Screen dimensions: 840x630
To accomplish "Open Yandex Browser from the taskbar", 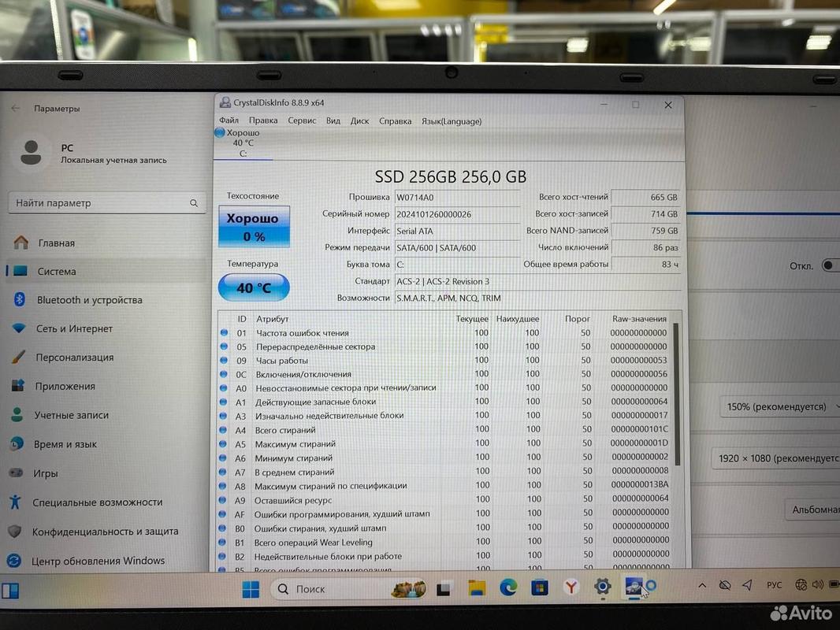I will tap(571, 587).
